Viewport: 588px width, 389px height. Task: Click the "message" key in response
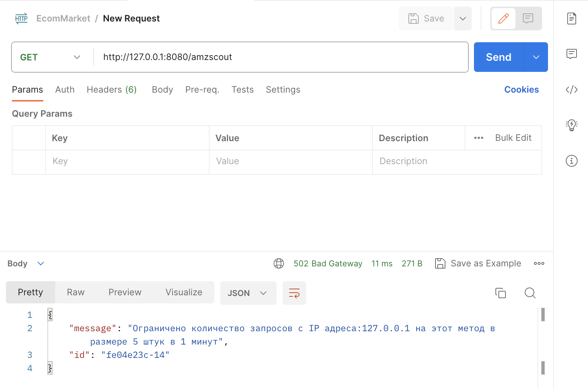[x=93, y=329]
